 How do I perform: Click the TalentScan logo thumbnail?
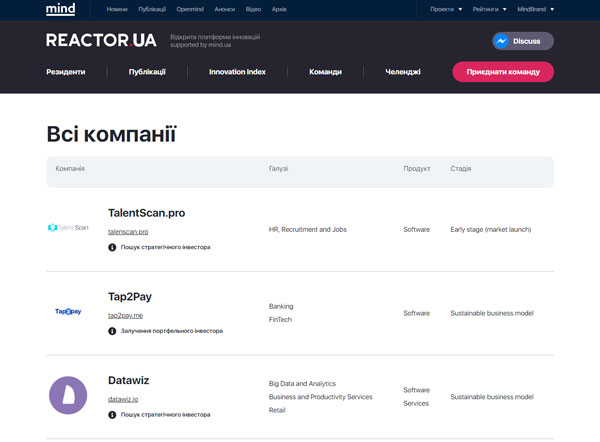pyautogui.click(x=68, y=228)
